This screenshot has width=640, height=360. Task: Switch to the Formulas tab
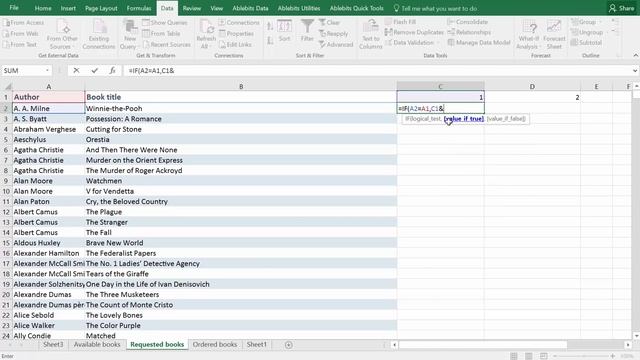click(x=139, y=8)
